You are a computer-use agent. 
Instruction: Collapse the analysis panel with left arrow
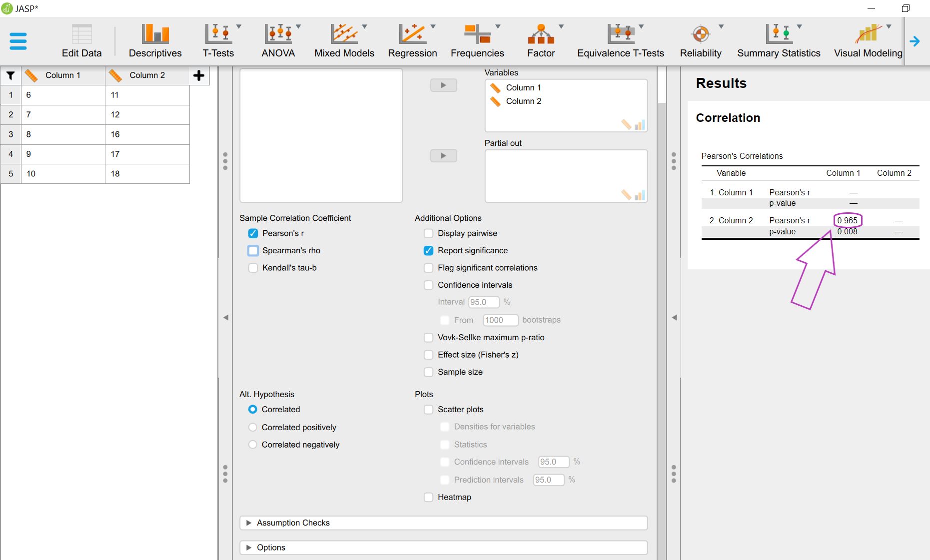pyautogui.click(x=674, y=317)
